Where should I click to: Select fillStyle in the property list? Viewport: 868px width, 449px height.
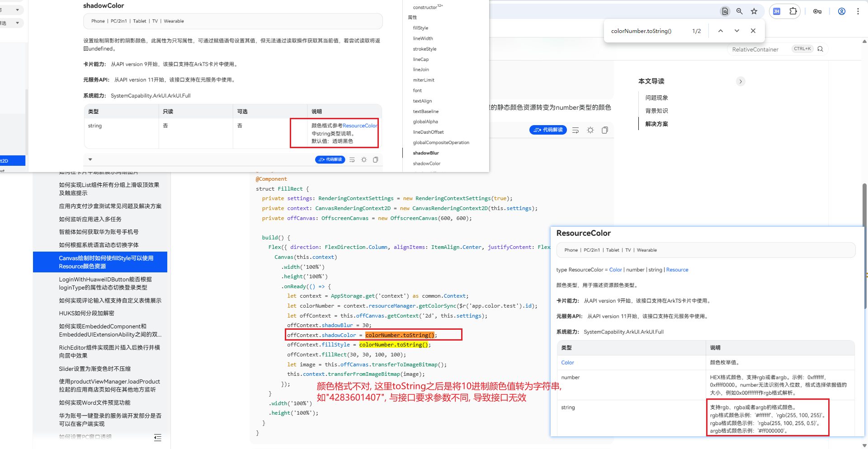[420, 28]
